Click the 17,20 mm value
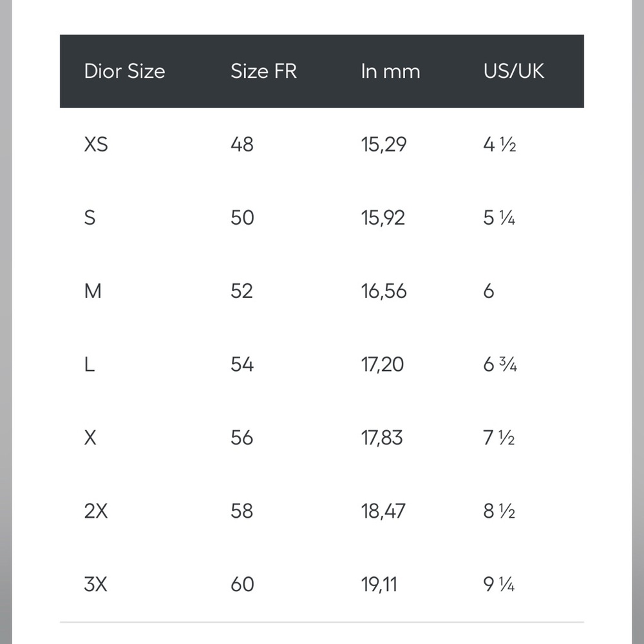The height and width of the screenshot is (644, 644). tap(383, 365)
